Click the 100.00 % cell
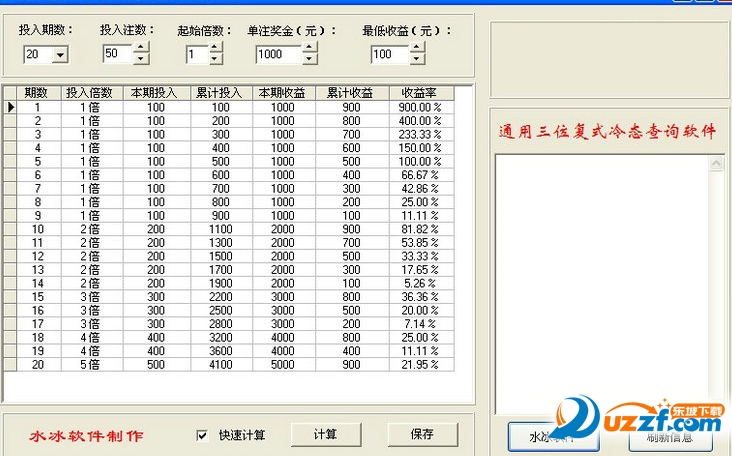This screenshot has width=732, height=456. pos(421,161)
